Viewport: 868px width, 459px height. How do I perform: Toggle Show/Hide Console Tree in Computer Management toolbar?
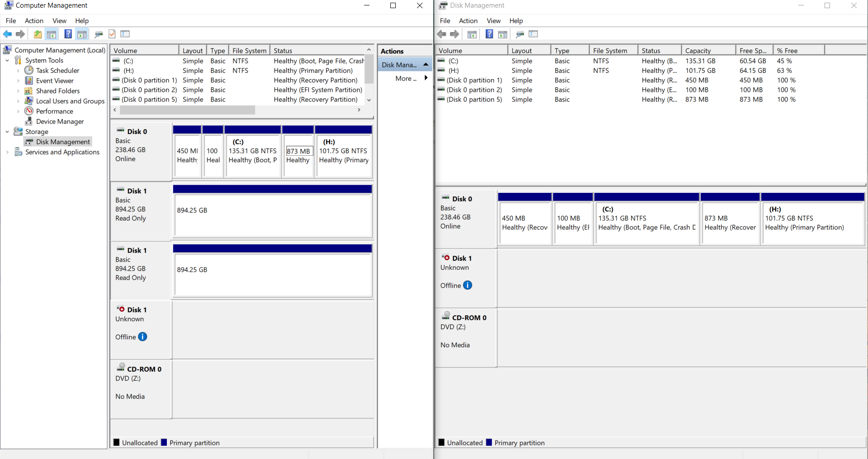52,34
